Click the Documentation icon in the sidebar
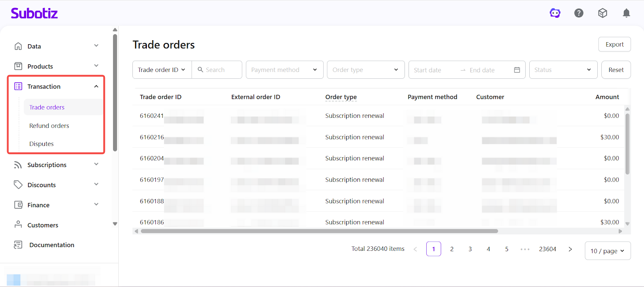The width and height of the screenshot is (644, 287). [18, 245]
